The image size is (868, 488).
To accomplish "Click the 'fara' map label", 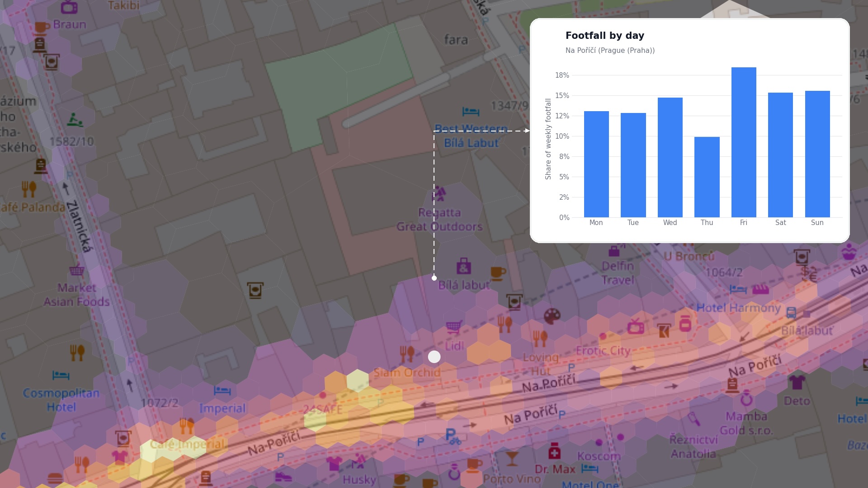I will 456,40.
